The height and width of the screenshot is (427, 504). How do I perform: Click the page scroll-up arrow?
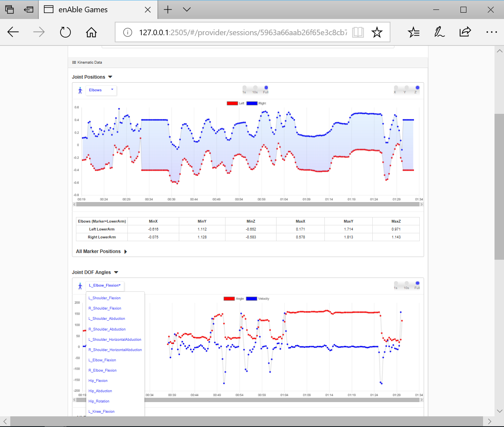point(499,51)
